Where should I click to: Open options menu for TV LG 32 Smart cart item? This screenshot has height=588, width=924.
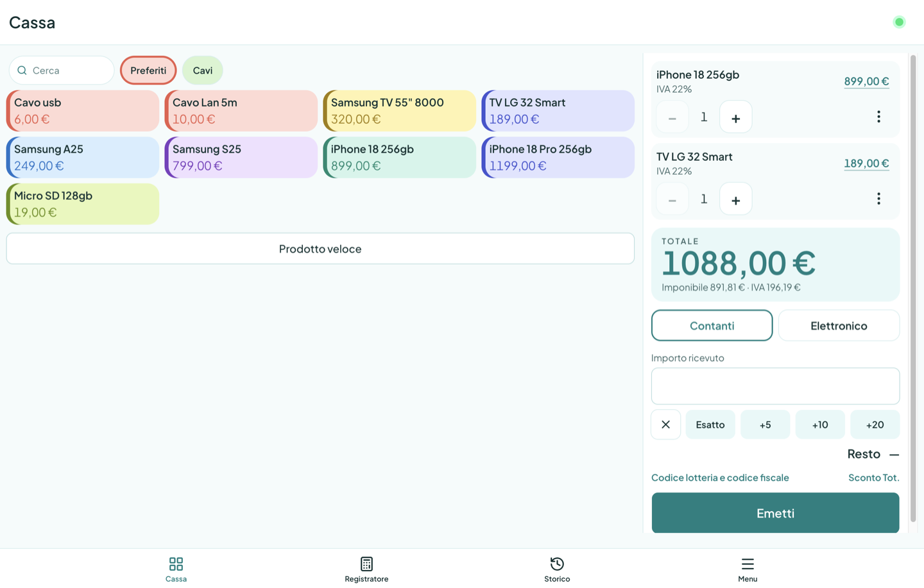[x=878, y=199]
